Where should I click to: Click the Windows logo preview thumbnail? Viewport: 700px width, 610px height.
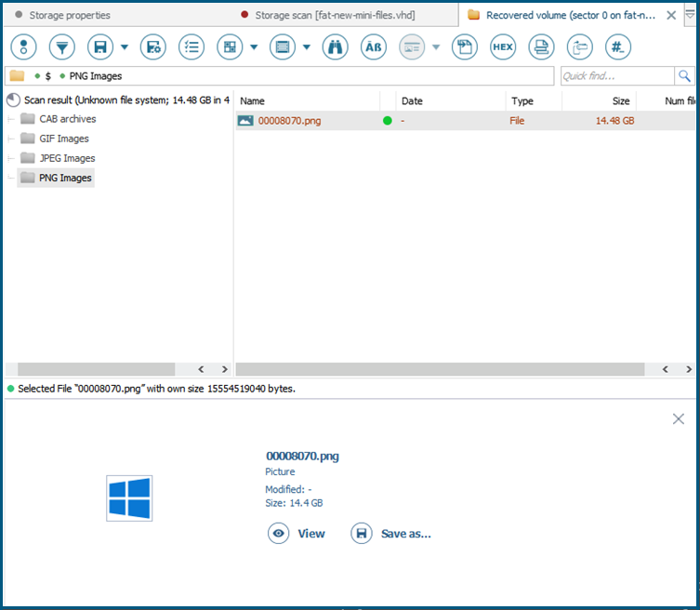coord(129,497)
